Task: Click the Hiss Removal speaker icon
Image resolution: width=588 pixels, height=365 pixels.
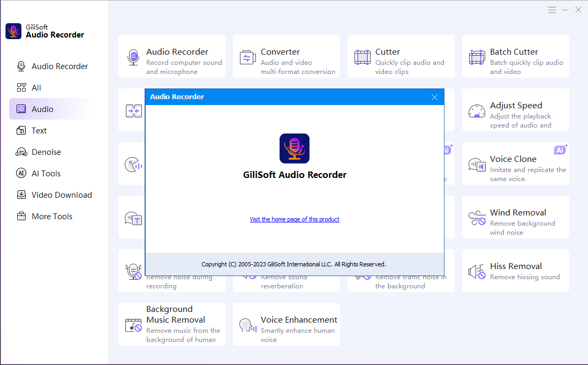Action: pyautogui.click(x=477, y=272)
